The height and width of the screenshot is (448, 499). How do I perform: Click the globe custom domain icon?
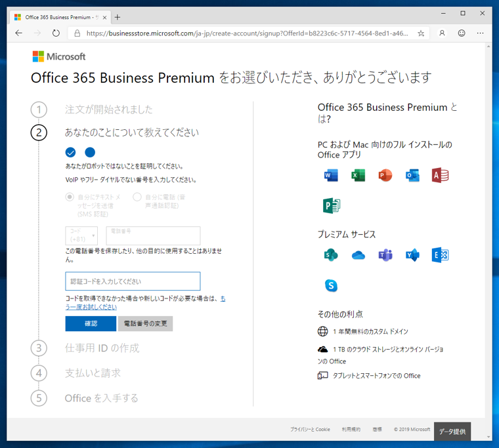[x=322, y=331]
